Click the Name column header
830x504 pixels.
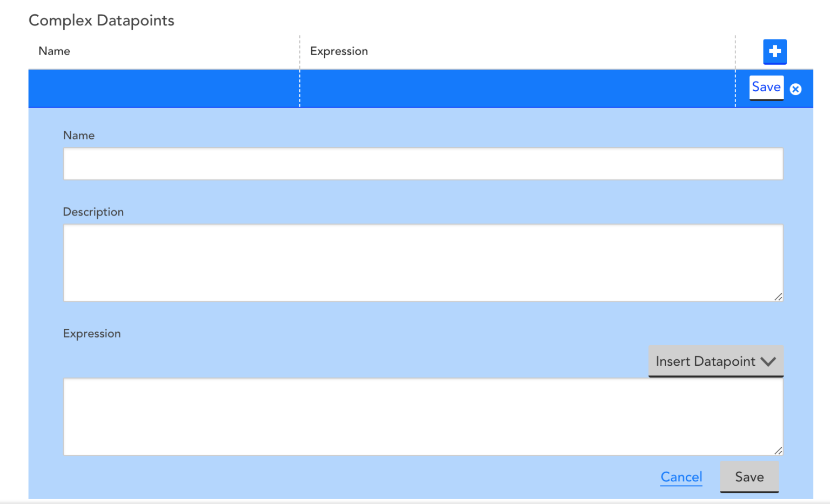(x=55, y=51)
